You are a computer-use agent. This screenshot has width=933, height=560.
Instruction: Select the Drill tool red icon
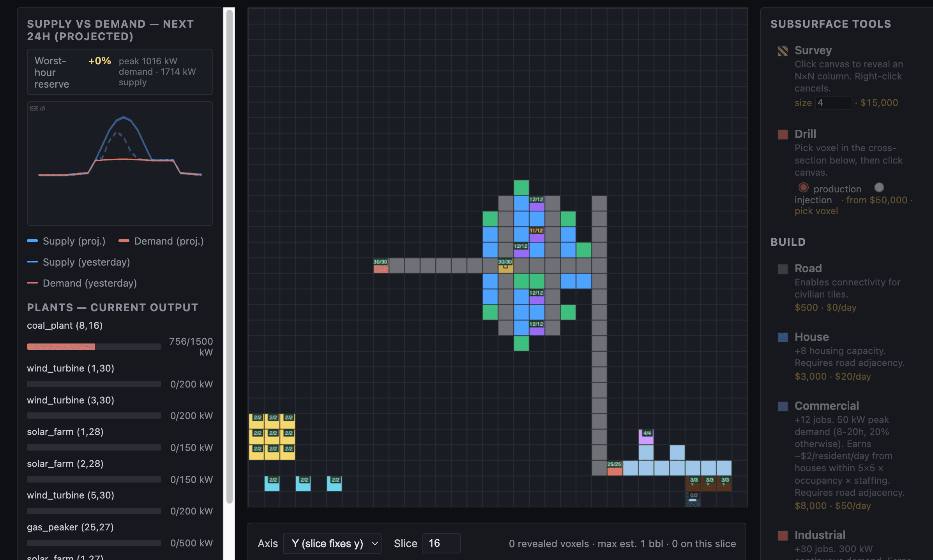[783, 135]
